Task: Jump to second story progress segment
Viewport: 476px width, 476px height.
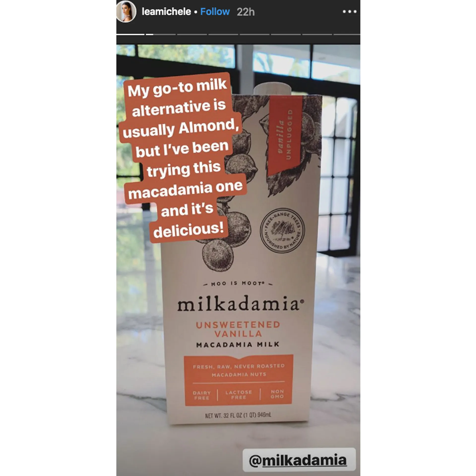Action: (161, 34)
